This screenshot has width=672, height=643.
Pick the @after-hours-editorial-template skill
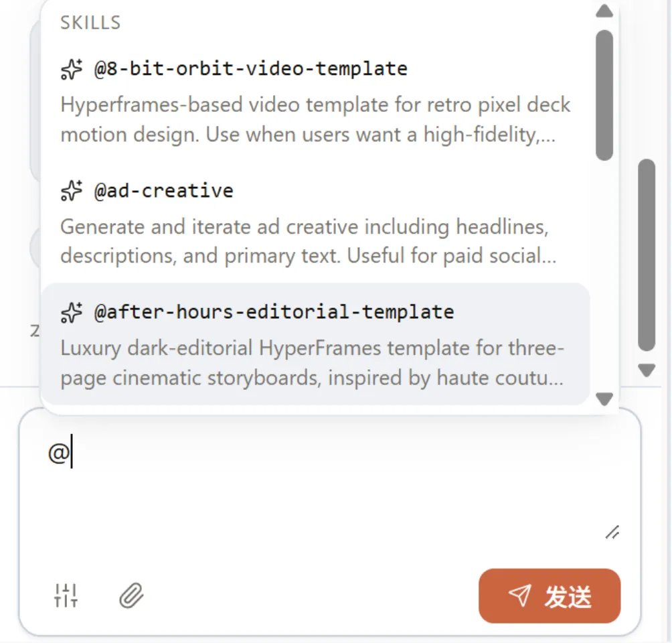(316, 344)
